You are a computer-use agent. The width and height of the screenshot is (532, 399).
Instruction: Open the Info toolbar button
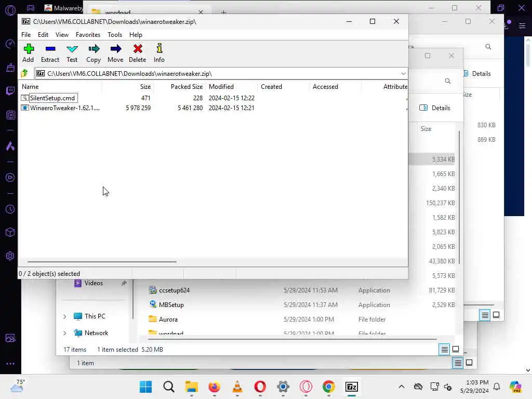[x=159, y=53]
